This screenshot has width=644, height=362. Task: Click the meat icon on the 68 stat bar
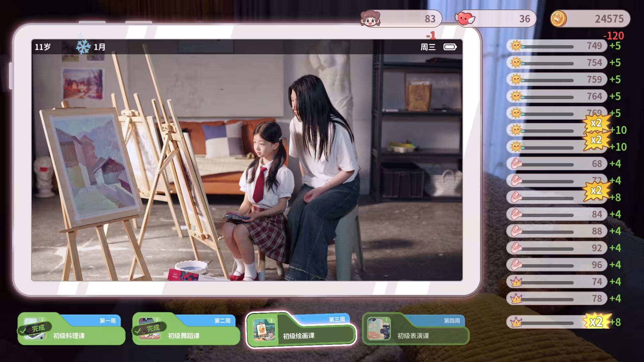point(516,164)
